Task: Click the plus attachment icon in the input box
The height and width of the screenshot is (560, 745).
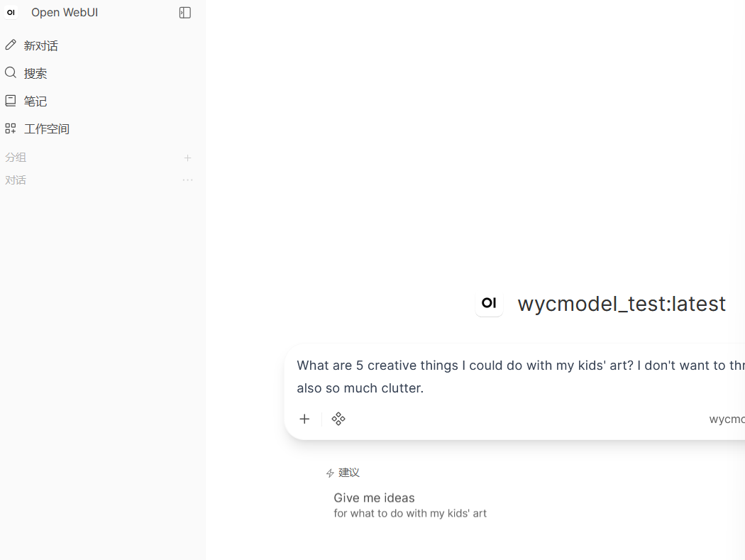Action: (304, 419)
